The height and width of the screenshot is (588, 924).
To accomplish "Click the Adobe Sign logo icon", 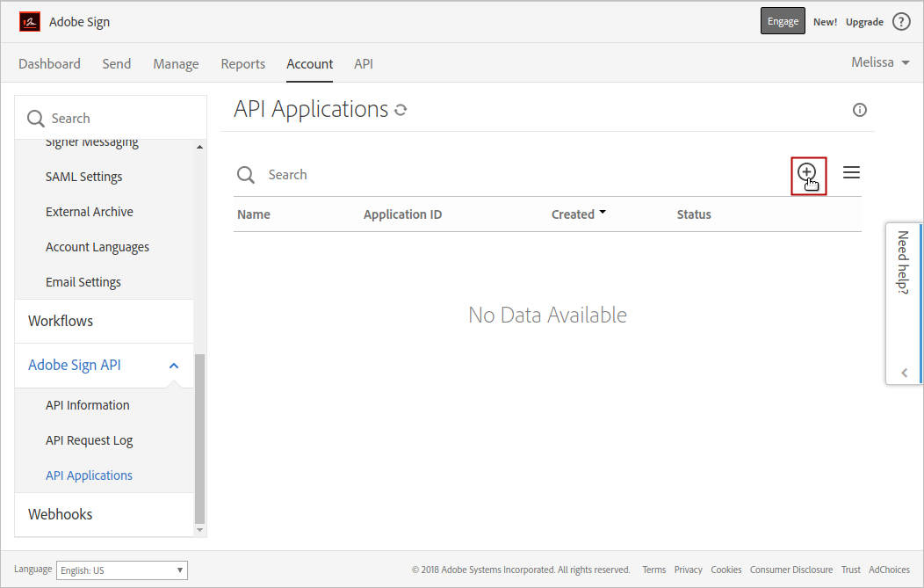I will point(30,22).
